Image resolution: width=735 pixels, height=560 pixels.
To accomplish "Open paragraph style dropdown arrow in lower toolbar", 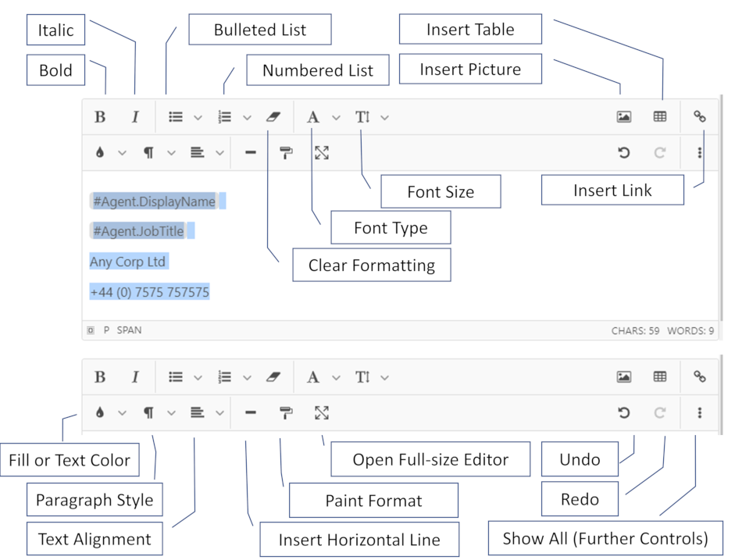I will (x=172, y=413).
